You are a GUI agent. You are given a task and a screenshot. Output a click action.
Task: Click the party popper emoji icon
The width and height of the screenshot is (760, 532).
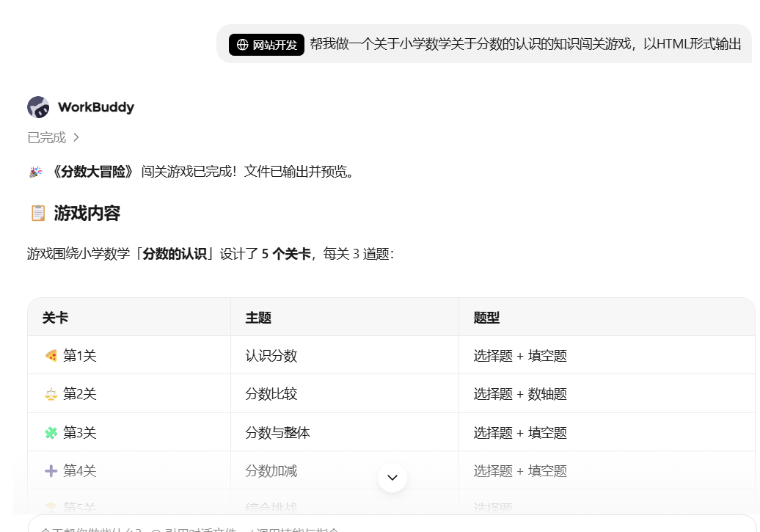pos(35,172)
